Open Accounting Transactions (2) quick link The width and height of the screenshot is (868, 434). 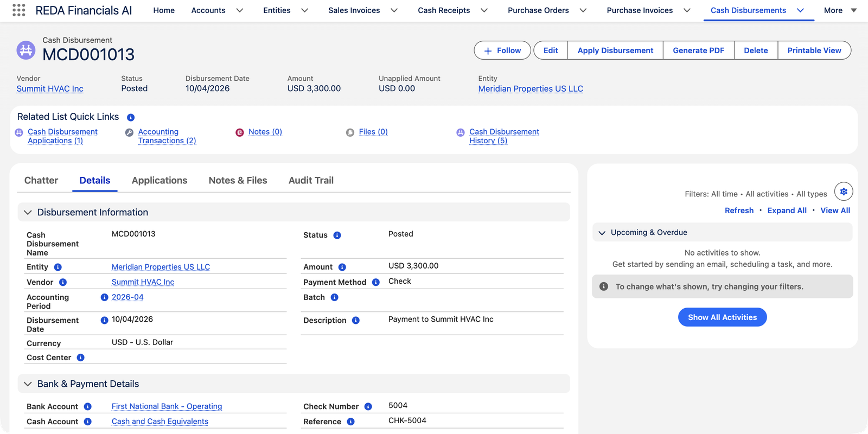pyautogui.click(x=167, y=136)
